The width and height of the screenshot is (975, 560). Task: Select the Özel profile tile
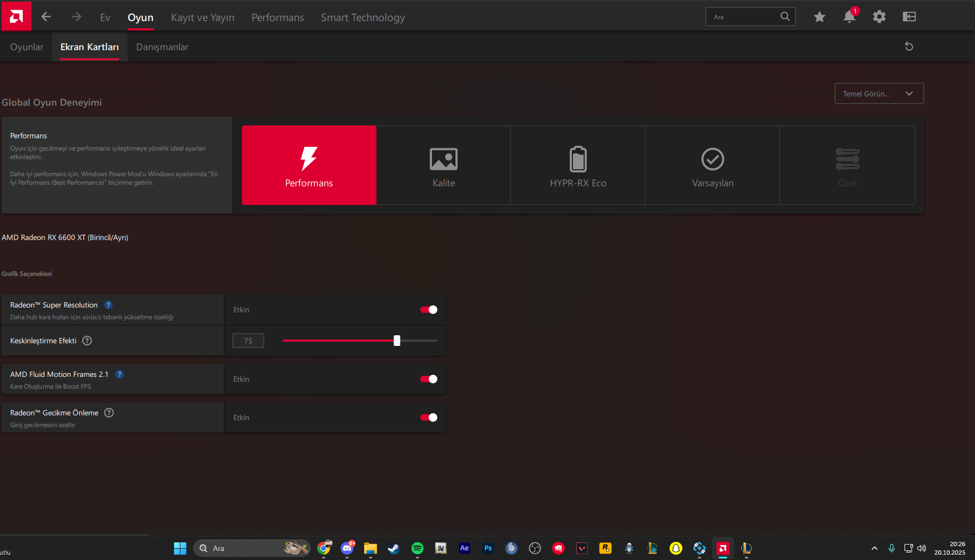(x=847, y=165)
